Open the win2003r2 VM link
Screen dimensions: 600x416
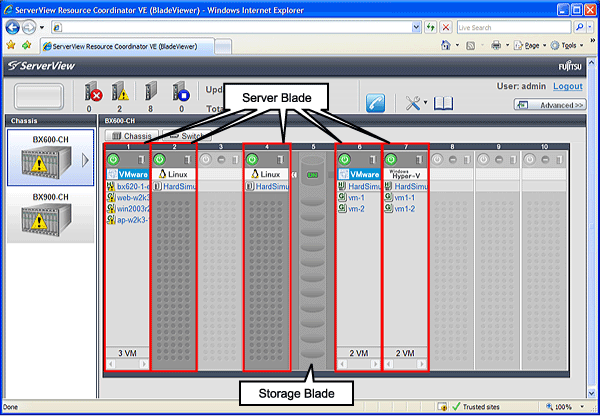[x=133, y=209]
